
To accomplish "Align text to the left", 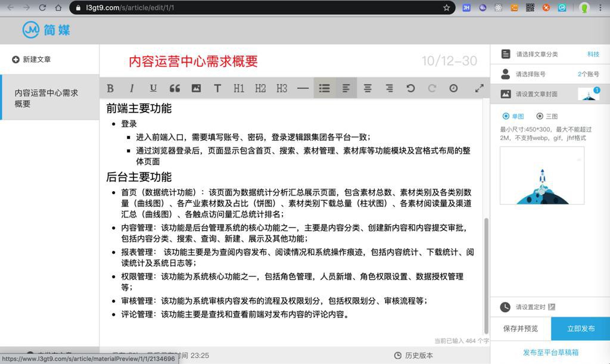I will click(346, 88).
